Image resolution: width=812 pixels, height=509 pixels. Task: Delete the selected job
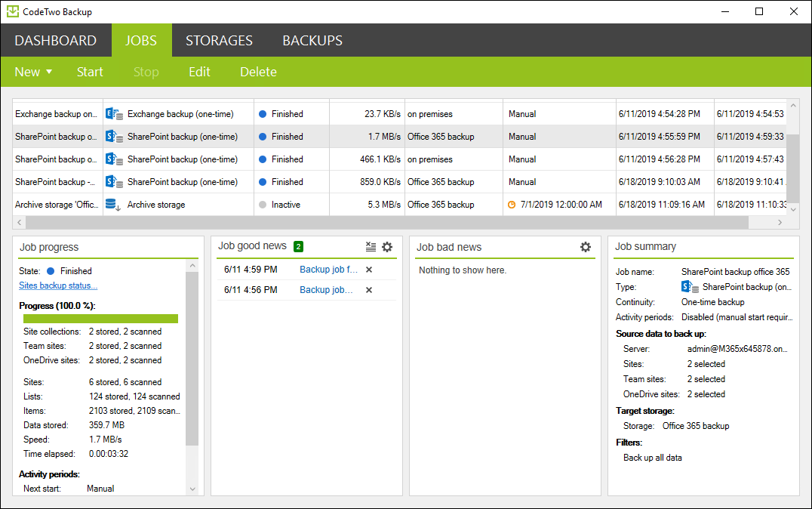point(258,72)
